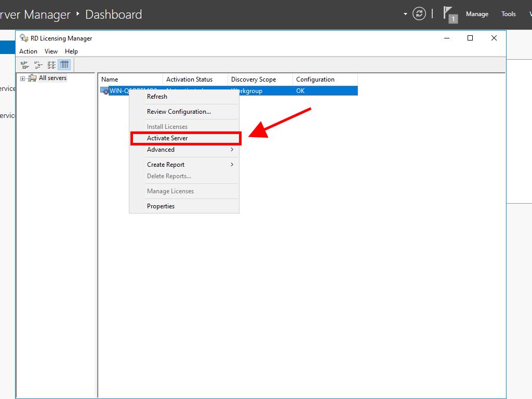Viewport: 532px width, 399px height.
Task: Switch to Small Icons view in toolbar
Action: point(38,65)
